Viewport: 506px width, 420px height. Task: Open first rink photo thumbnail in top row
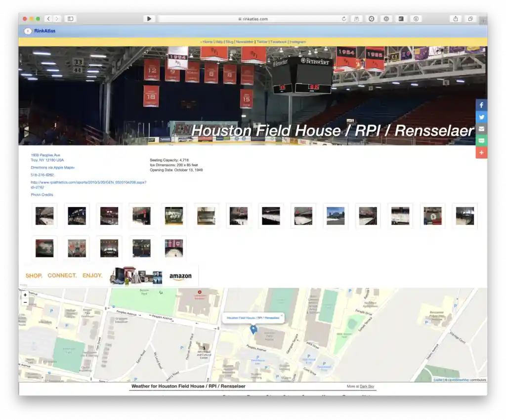pyautogui.click(x=44, y=216)
